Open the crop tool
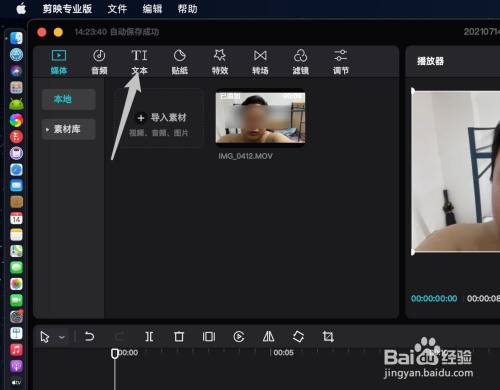Image resolution: width=500 pixels, height=390 pixels. 328,336
